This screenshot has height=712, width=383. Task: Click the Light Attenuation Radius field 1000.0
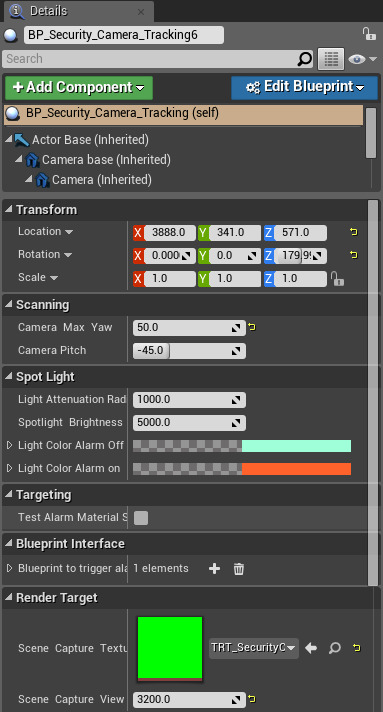(x=189, y=400)
